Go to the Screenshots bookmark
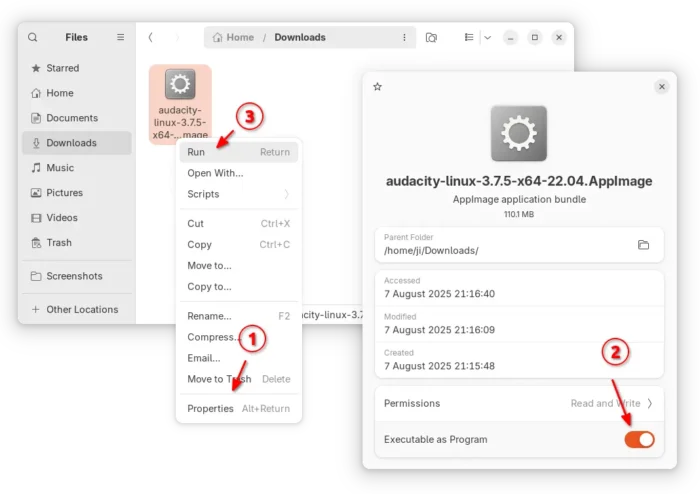700x494 pixels. click(74, 276)
